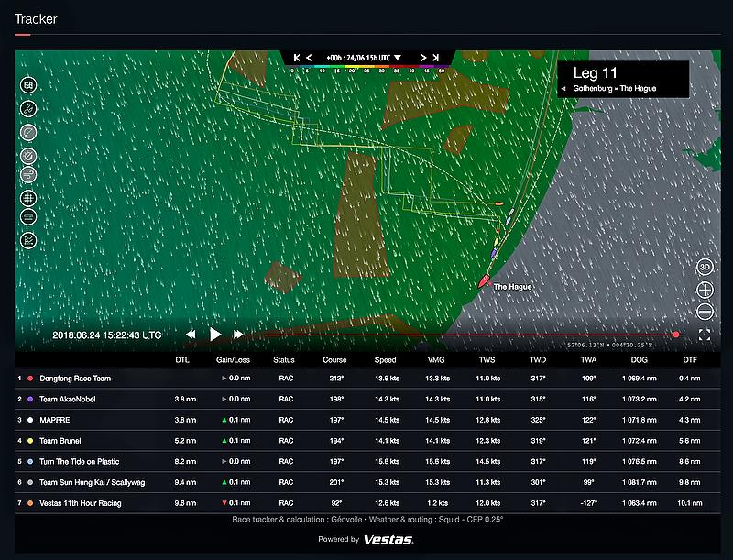Fast-forward the race playback
Screen dimensions: 733x560
(238, 335)
